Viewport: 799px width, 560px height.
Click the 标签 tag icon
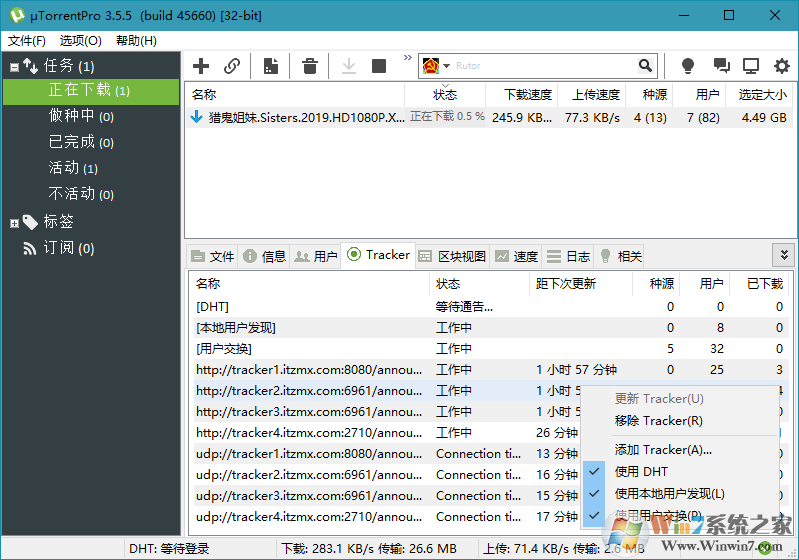(x=30, y=222)
